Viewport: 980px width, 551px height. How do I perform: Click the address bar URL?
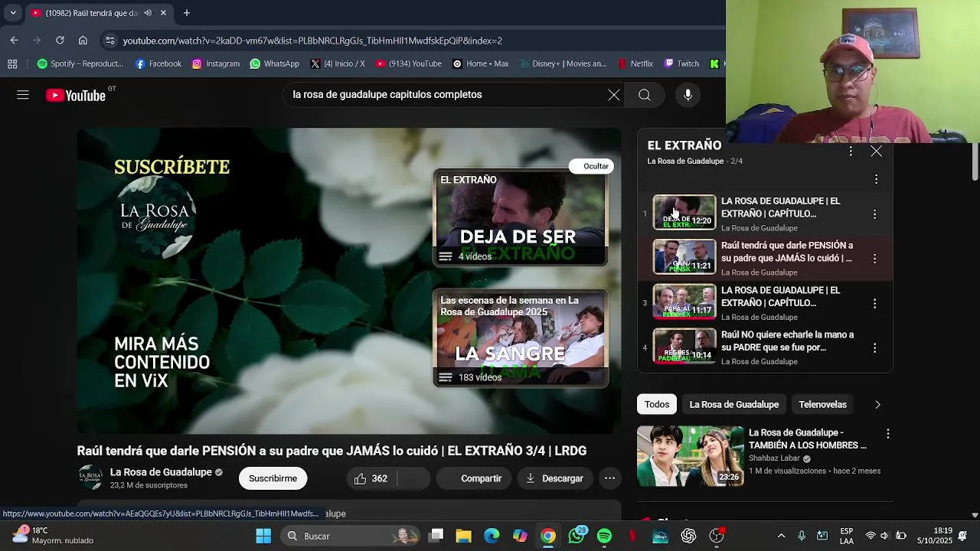[x=312, y=41]
